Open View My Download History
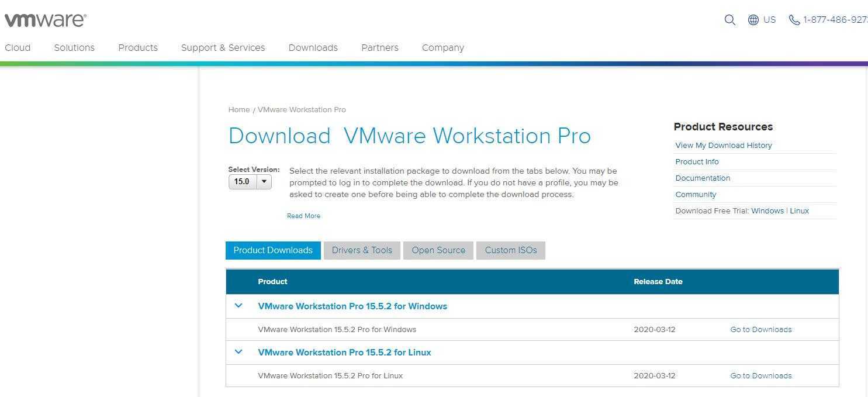This screenshot has height=397, width=868. pyautogui.click(x=724, y=145)
